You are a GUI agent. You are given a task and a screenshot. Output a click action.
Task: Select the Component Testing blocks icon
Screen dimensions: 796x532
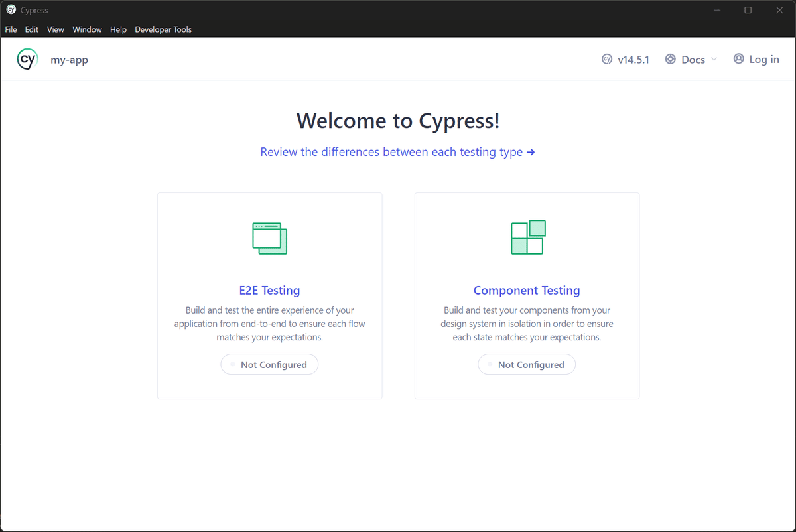pos(527,237)
